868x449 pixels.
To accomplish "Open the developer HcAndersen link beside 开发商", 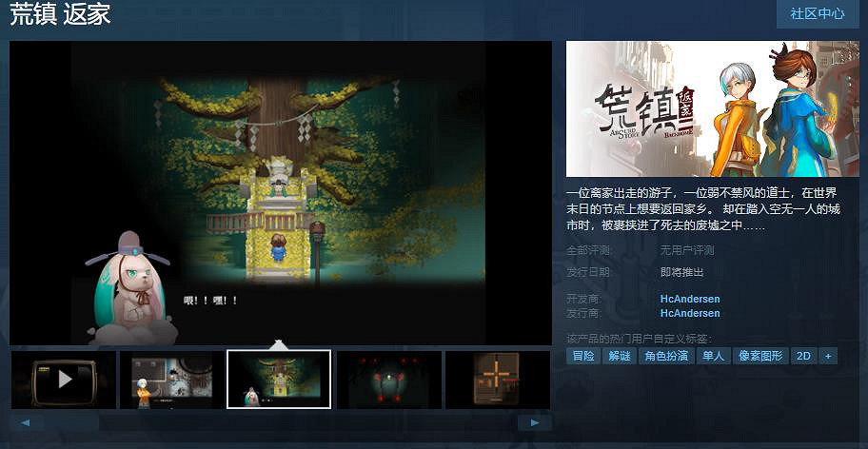I will click(x=690, y=299).
